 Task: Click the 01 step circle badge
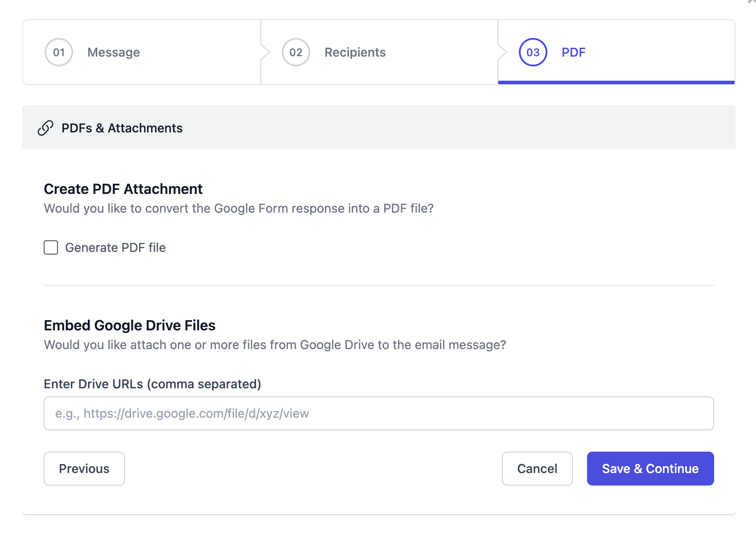[58, 52]
